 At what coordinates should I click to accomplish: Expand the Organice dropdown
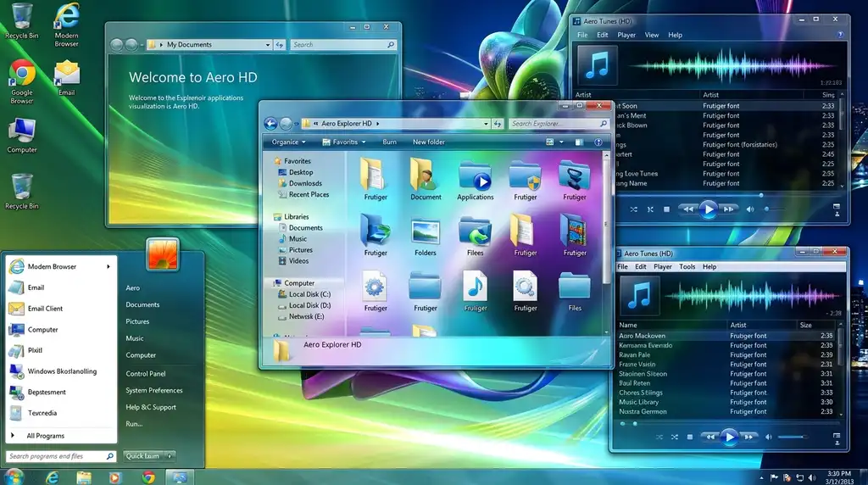(288, 142)
